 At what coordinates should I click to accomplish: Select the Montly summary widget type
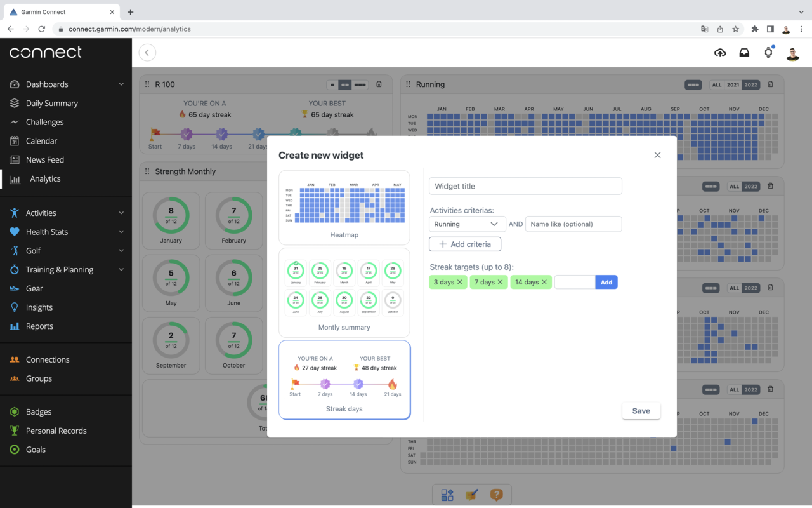click(x=344, y=293)
